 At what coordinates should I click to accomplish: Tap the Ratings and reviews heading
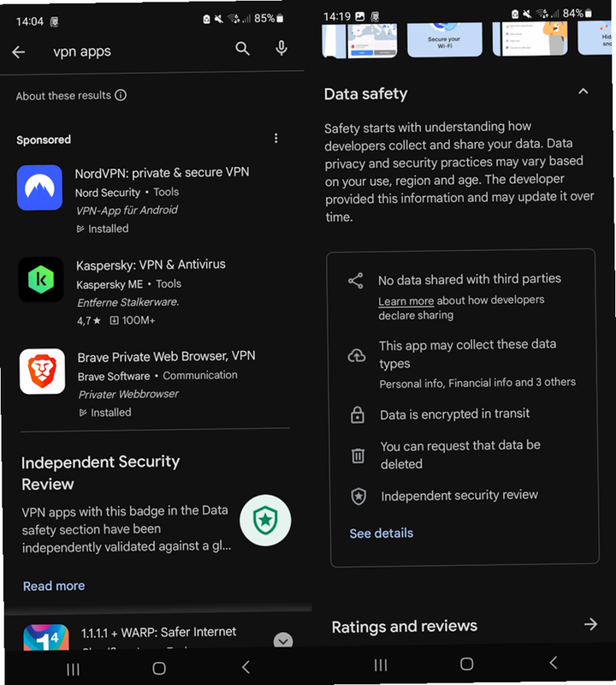point(405,627)
